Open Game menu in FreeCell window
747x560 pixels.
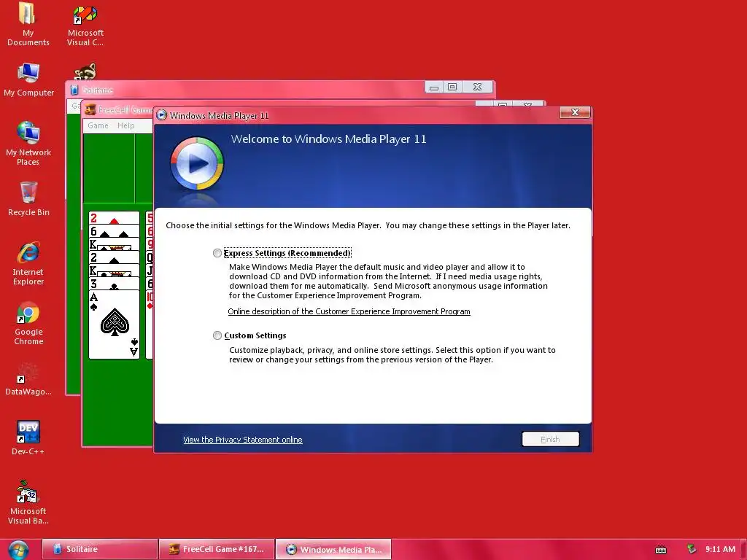pos(98,125)
